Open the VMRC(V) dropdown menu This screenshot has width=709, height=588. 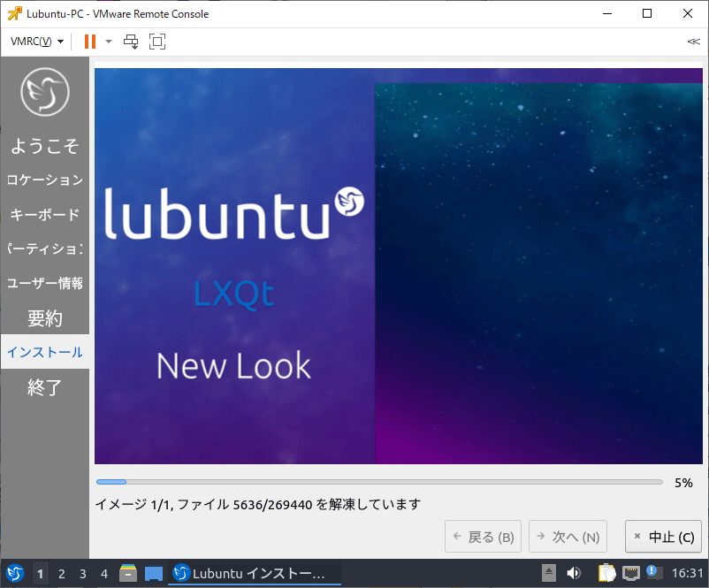[36, 42]
